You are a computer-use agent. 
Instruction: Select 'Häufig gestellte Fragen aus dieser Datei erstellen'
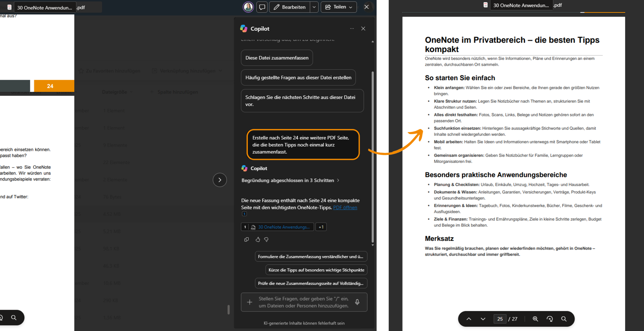298,77
